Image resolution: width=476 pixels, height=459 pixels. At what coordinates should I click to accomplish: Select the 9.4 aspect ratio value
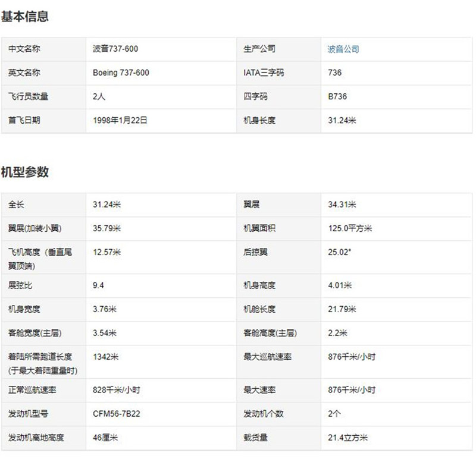(98, 285)
